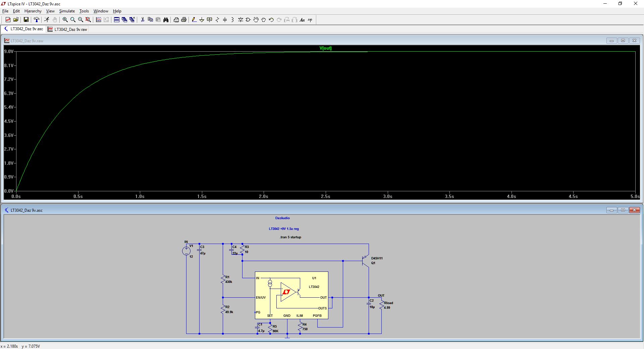Click the Cascade windows icon
644x349 pixels.
click(124, 20)
